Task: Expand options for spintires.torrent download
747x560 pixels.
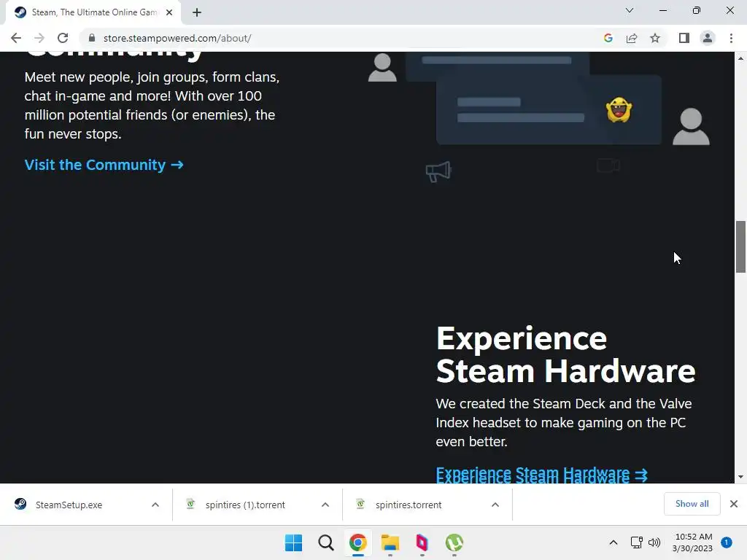Action: pyautogui.click(x=495, y=505)
